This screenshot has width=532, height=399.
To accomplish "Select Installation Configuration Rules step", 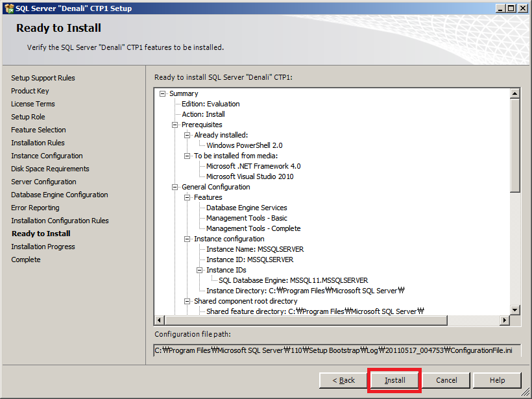I will pyautogui.click(x=60, y=221).
